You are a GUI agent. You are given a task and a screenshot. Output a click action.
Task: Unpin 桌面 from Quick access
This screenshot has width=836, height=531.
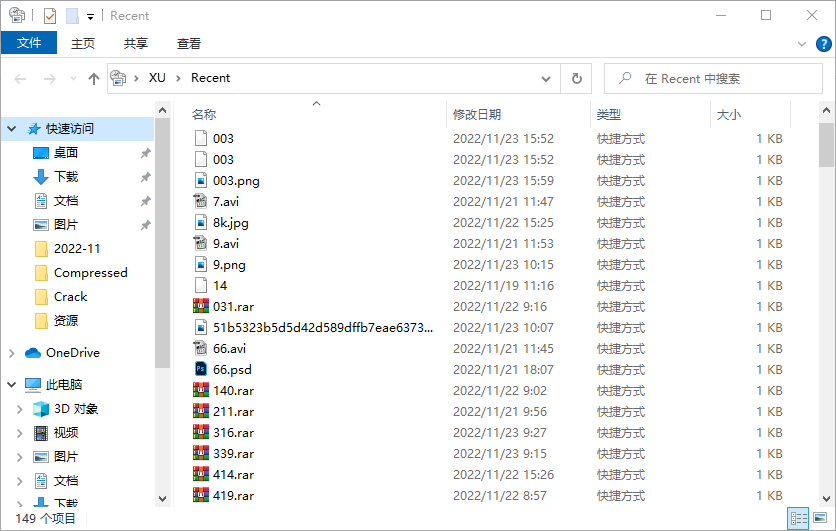145,153
